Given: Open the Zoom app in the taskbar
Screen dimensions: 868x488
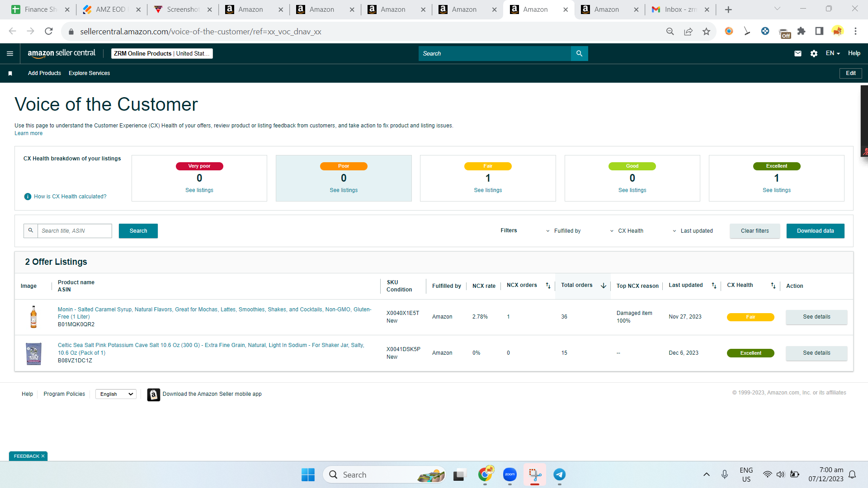Looking at the screenshot, I should click(510, 474).
